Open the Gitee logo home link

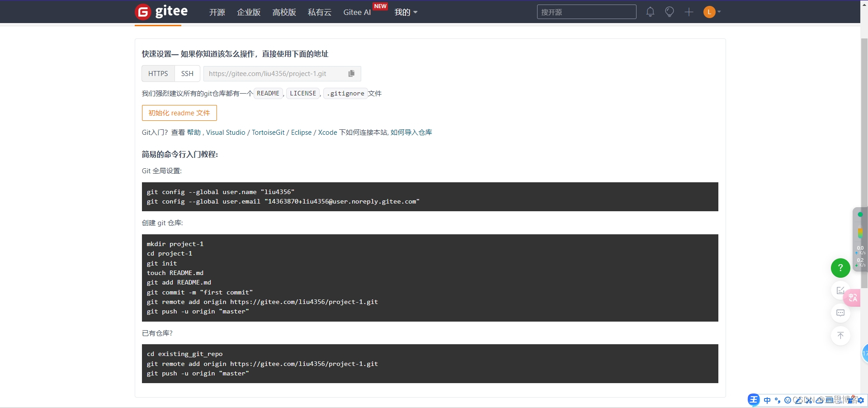[161, 11]
